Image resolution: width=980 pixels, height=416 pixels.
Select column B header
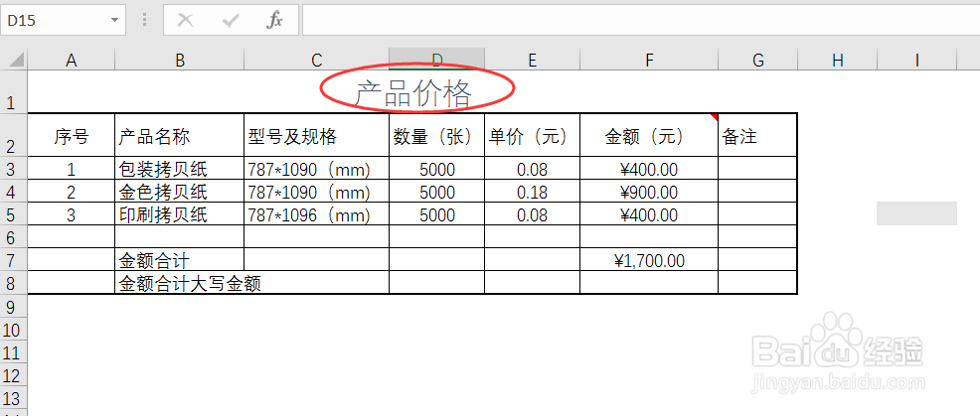click(x=179, y=60)
